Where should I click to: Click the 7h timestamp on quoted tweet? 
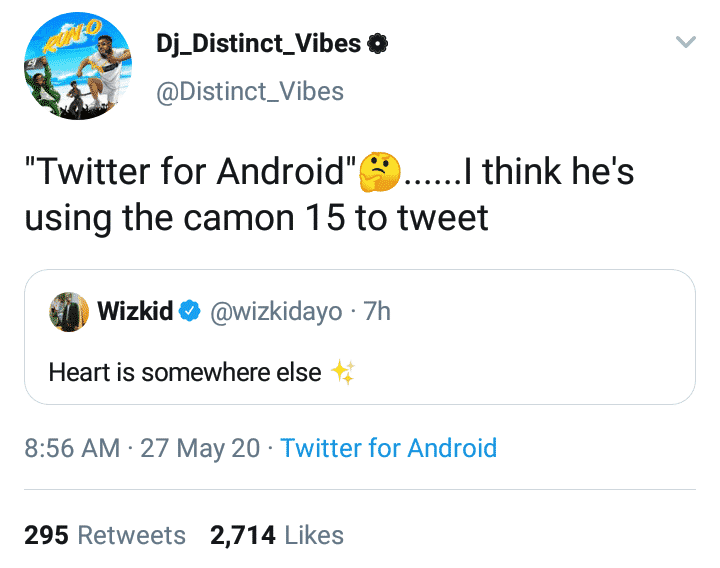coord(378,312)
